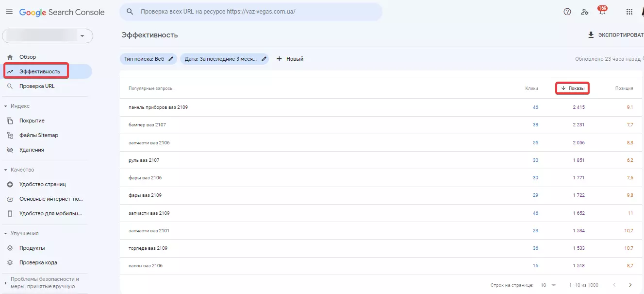Edit the search type filter pencil icon
644x294 pixels.
[170, 59]
